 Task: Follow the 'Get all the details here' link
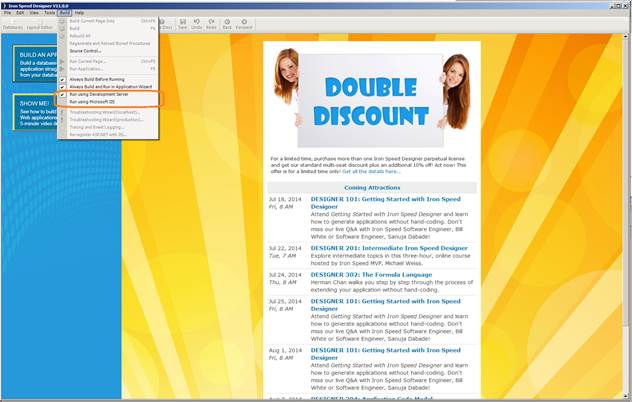(371, 172)
